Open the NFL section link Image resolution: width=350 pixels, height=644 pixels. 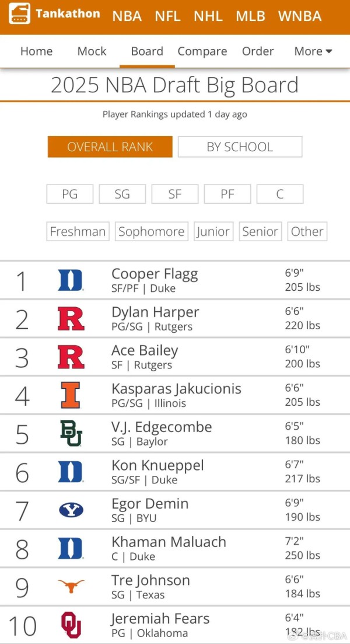pos(167,16)
